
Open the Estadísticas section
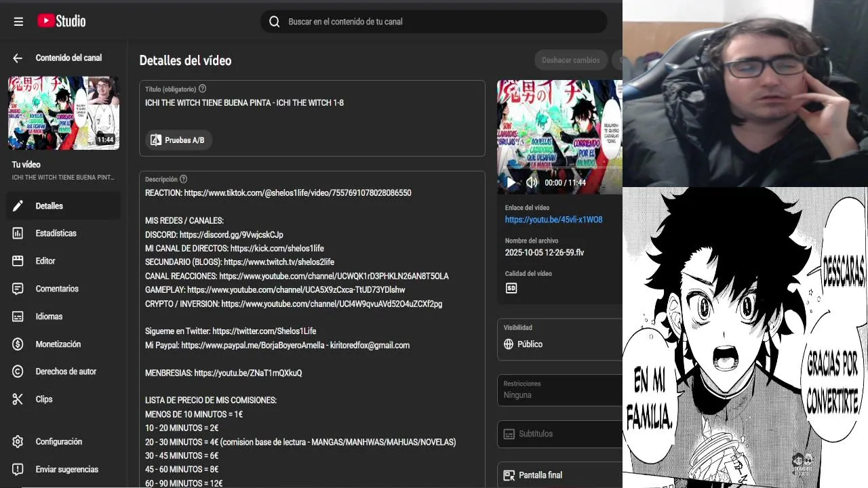(x=64, y=233)
